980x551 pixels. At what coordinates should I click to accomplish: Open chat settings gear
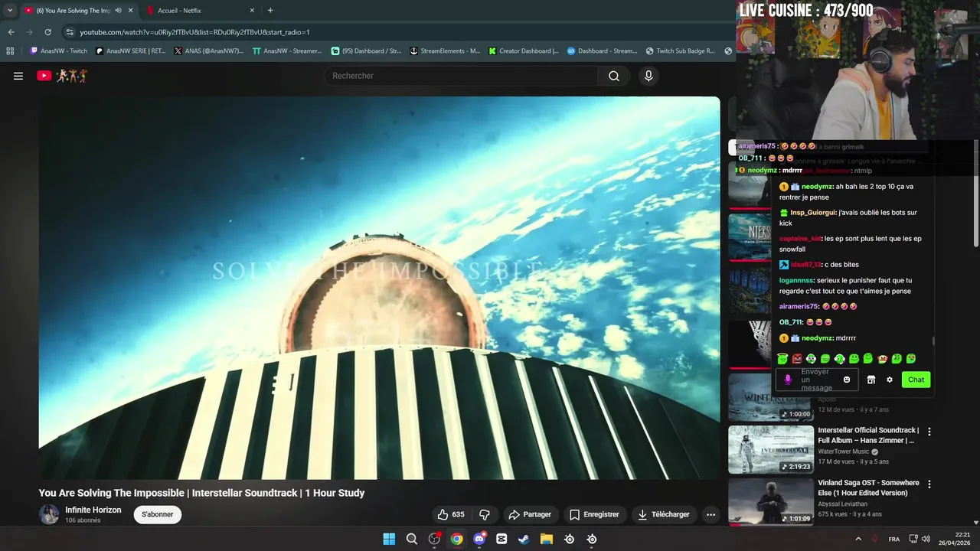[890, 380]
